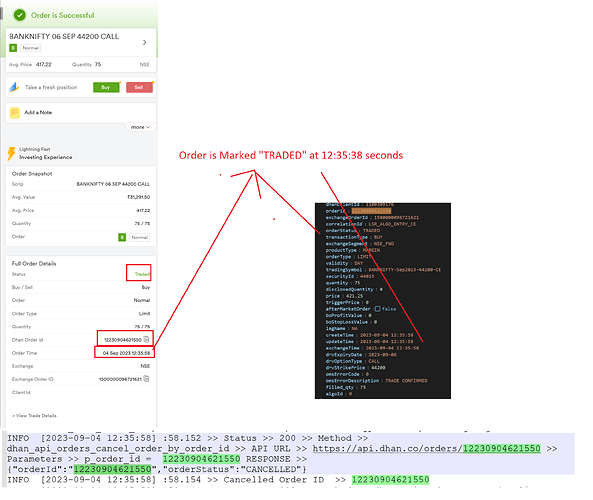The image size is (593, 500).
Task: Click highlighted Cancelled Order ID number
Action: [390, 480]
